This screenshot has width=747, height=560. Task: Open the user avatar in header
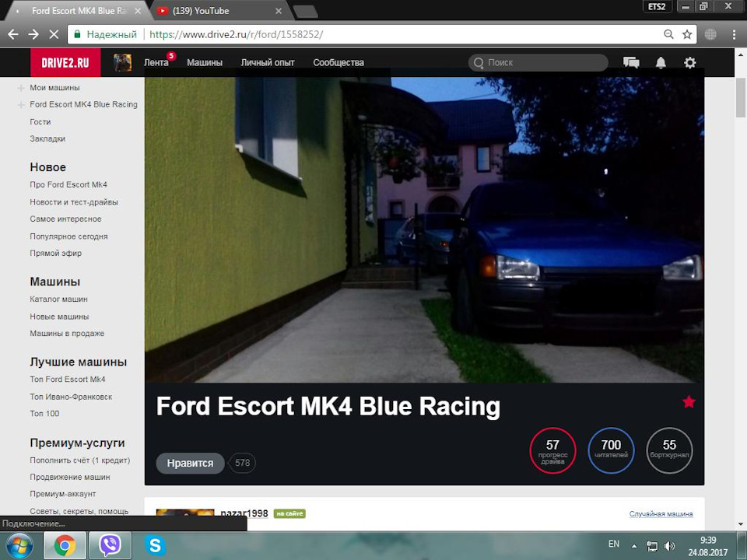coord(122,62)
